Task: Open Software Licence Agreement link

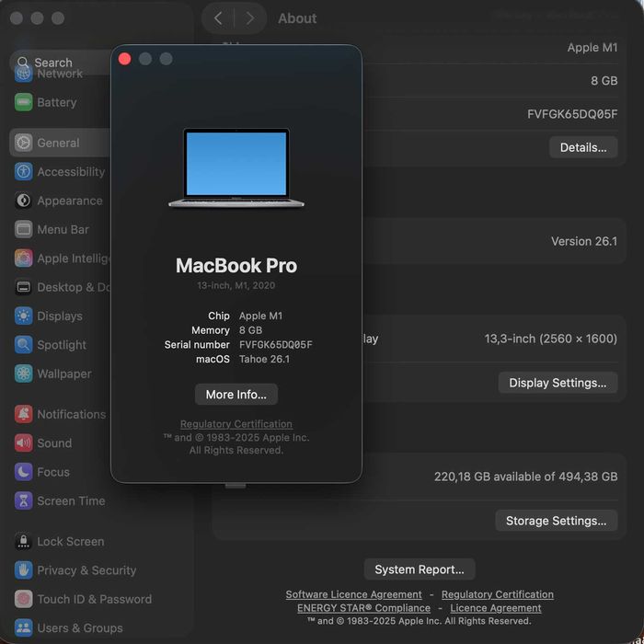Action: pos(353,594)
